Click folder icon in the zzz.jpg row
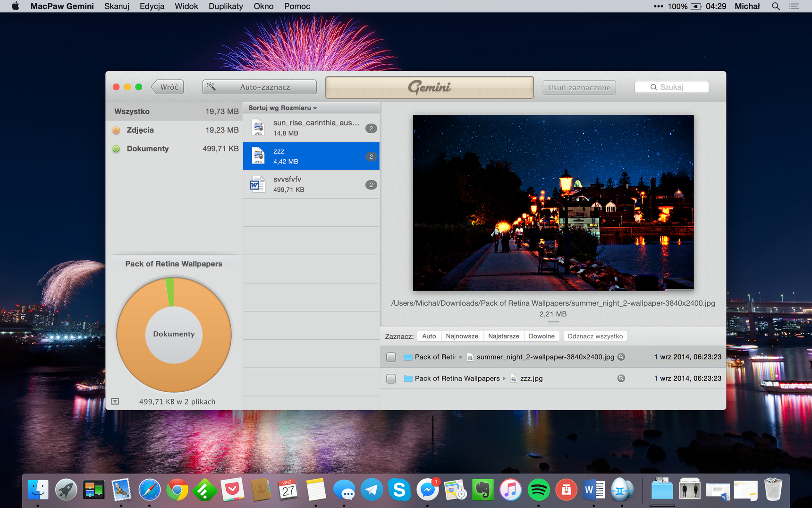Screen dimensions: 812x508 [408, 378]
